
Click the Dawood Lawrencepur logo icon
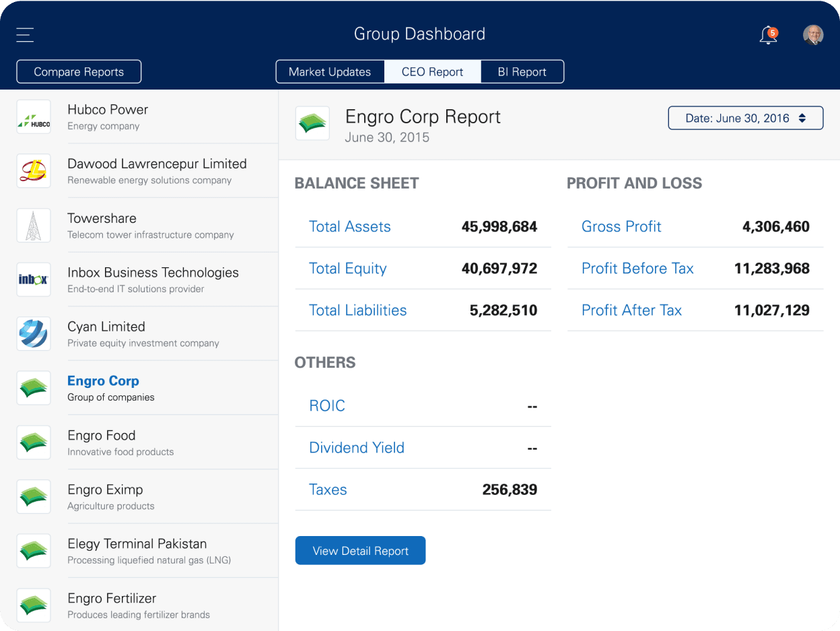click(34, 171)
